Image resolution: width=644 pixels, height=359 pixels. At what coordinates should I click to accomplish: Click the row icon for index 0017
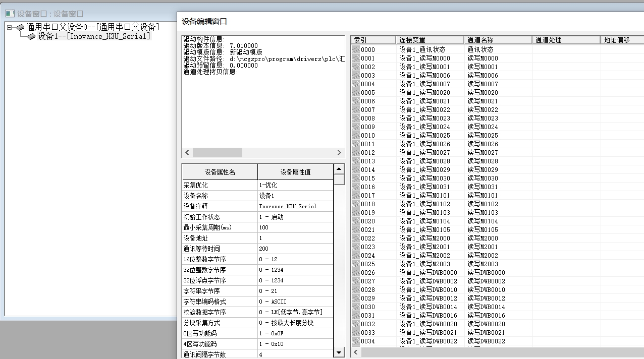pos(356,196)
